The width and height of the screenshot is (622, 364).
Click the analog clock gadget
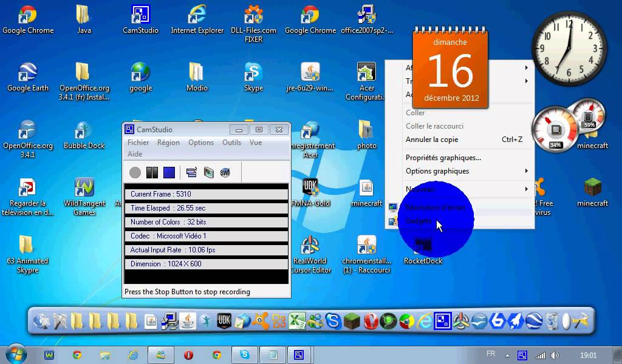569,49
